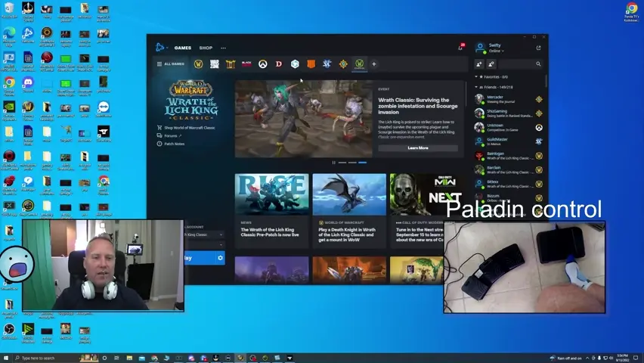Select the Overwatch game icon
The image size is (644, 363).
tap(263, 64)
